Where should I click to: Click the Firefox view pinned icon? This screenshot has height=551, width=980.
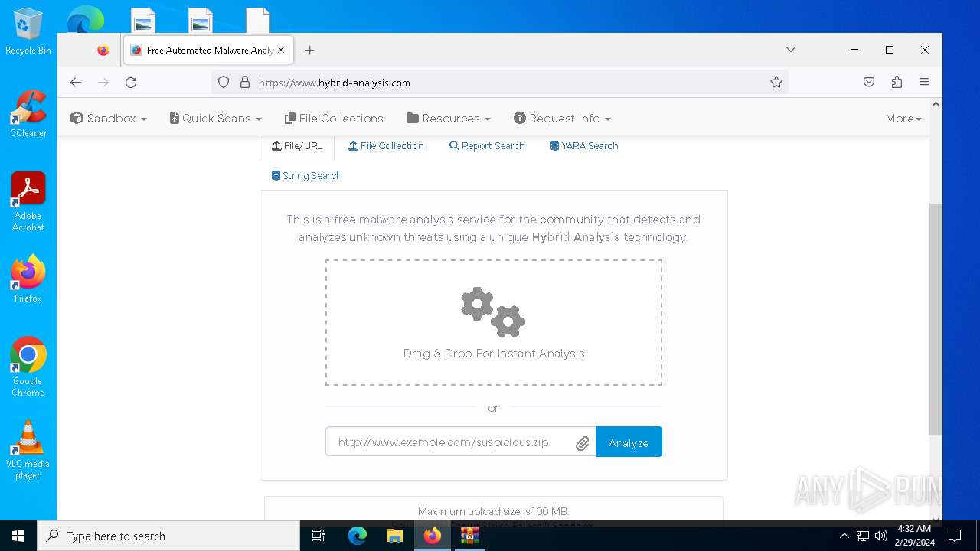pos(103,51)
